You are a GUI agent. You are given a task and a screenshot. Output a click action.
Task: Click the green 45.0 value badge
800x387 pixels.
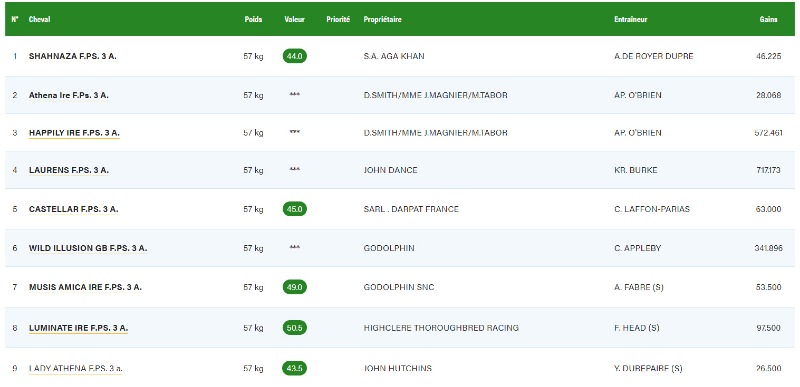pos(294,209)
